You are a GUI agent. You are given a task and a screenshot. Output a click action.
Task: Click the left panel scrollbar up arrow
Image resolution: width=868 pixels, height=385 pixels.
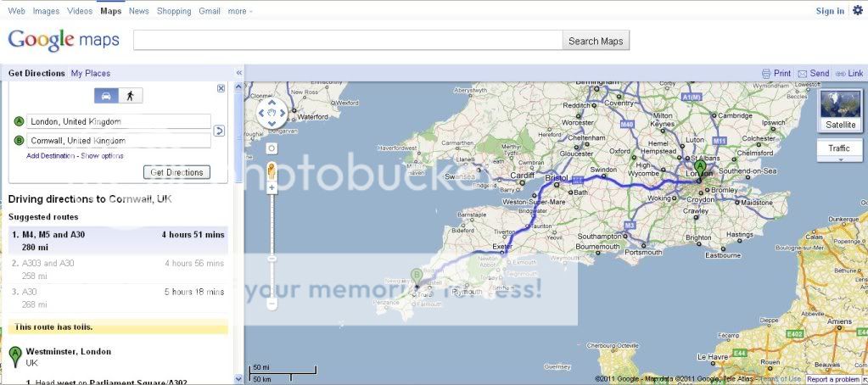point(238,86)
